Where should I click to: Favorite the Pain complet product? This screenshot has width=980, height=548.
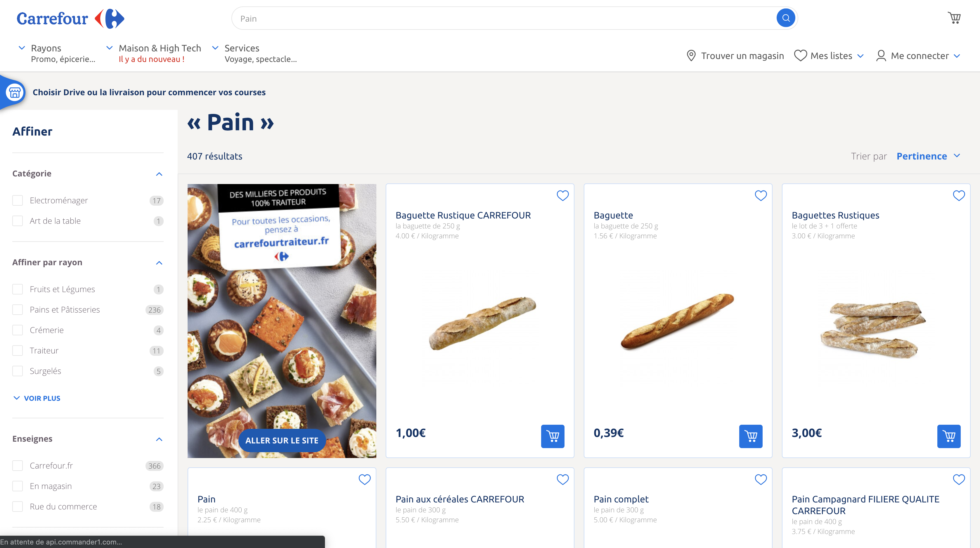pyautogui.click(x=761, y=480)
